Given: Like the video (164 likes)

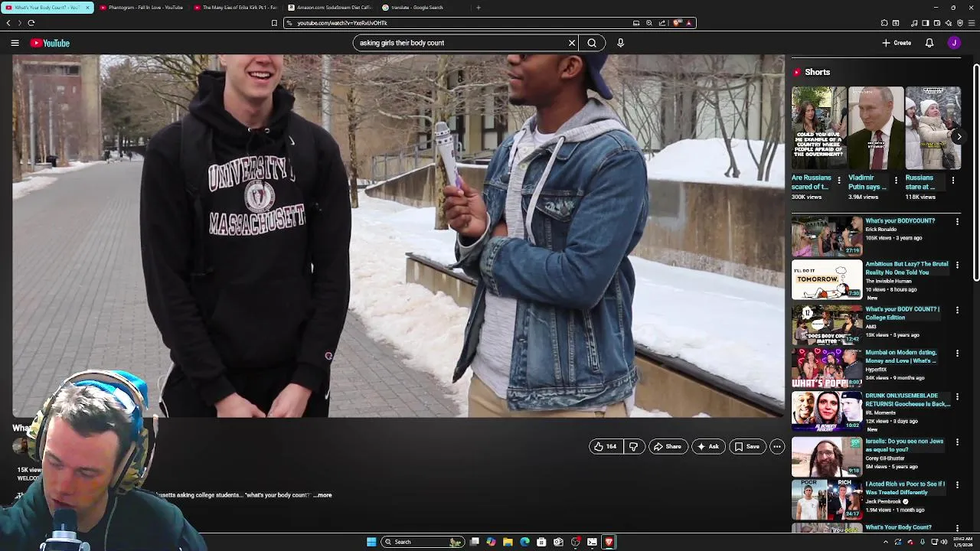Looking at the screenshot, I should click(x=605, y=446).
